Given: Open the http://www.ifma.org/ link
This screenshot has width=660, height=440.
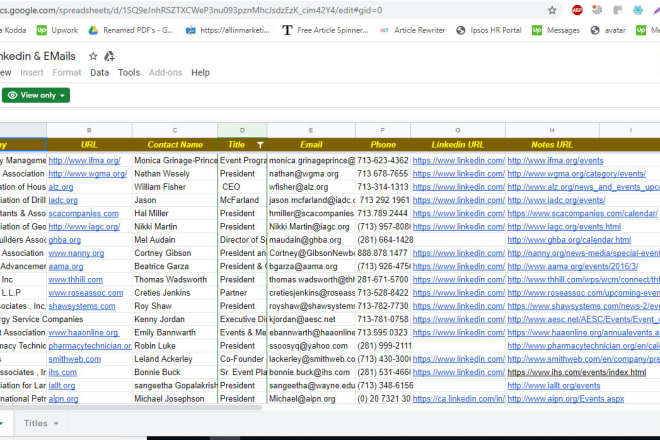Looking at the screenshot, I should (x=84, y=160).
